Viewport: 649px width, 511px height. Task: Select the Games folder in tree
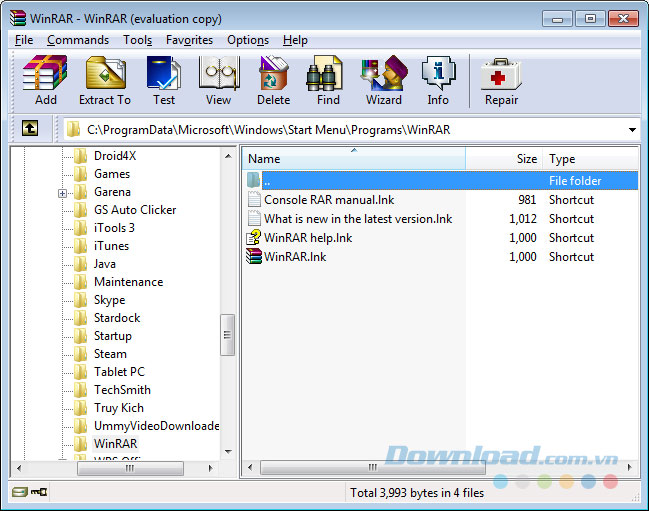point(112,174)
